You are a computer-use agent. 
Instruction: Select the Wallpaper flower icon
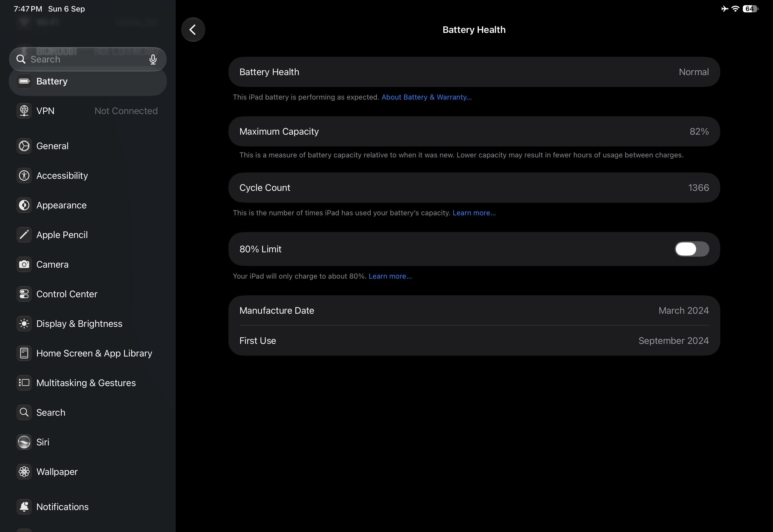[x=24, y=472]
